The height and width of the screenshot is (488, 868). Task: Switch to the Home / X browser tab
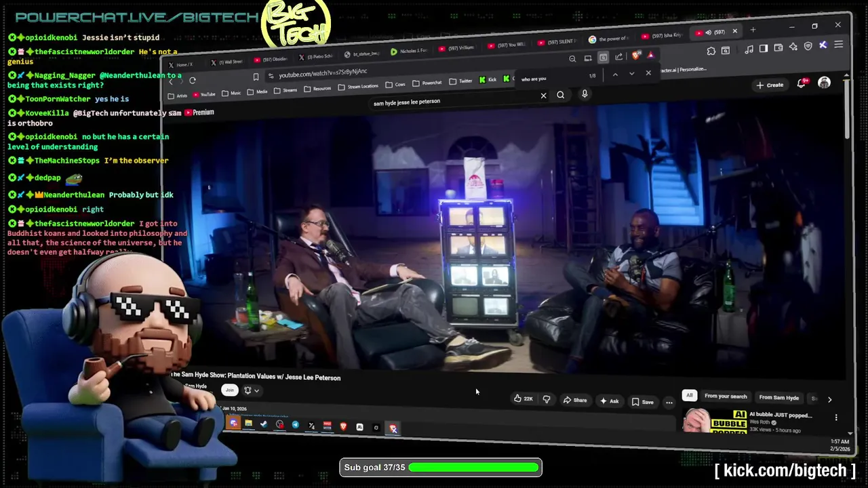tap(181, 65)
